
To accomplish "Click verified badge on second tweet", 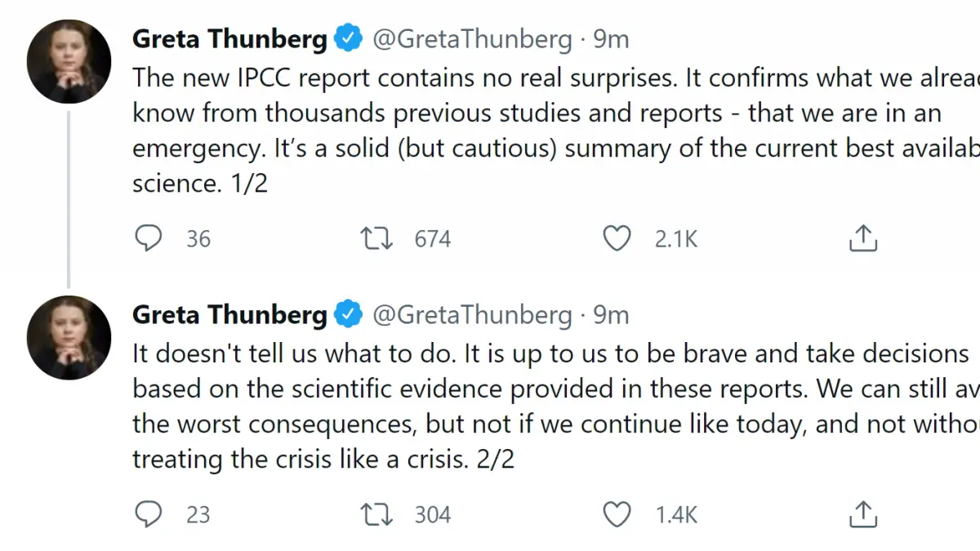I will pyautogui.click(x=350, y=314).
